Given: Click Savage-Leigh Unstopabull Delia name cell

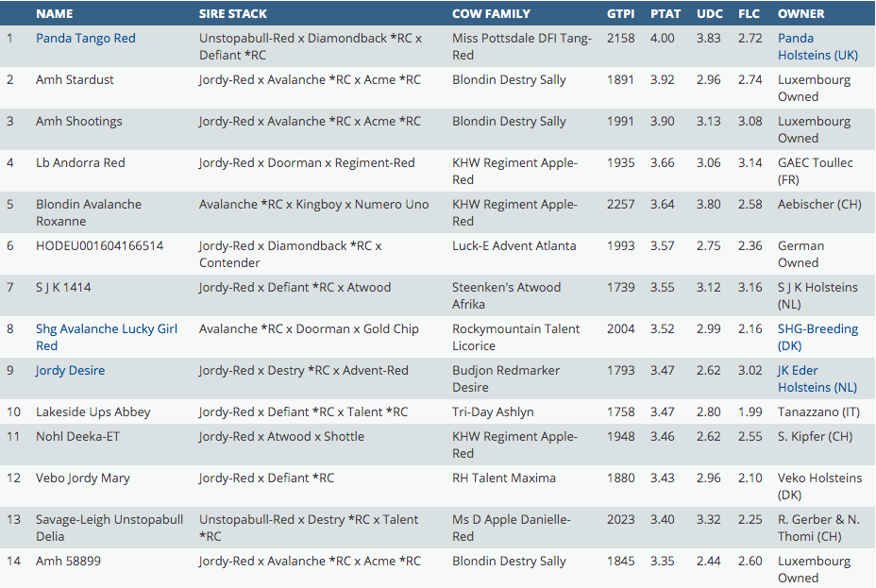Looking at the screenshot, I should [109, 528].
